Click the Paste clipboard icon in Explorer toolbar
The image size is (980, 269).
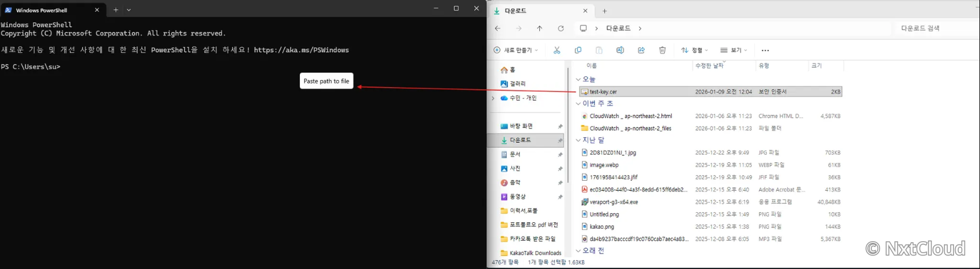(x=599, y=50)
